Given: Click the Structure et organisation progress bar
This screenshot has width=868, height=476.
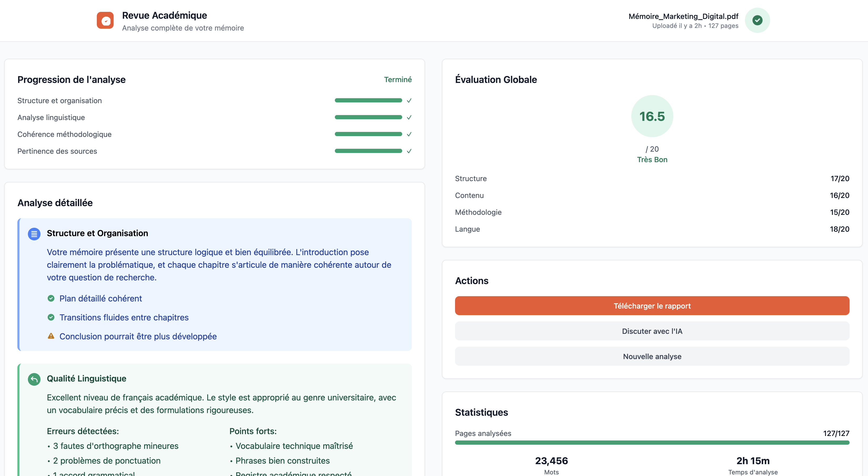Looking at the screenshot, I should point(368,100).
